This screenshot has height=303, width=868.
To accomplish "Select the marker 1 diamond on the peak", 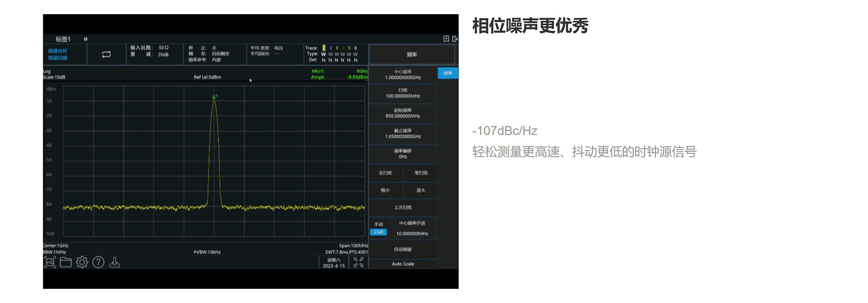I will 214,98.
